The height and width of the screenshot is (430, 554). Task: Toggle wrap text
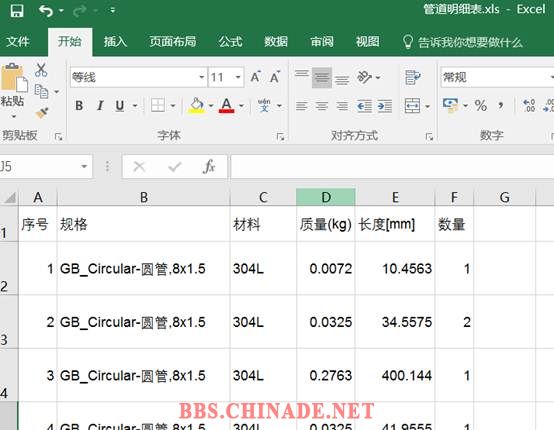pos(413,77)
